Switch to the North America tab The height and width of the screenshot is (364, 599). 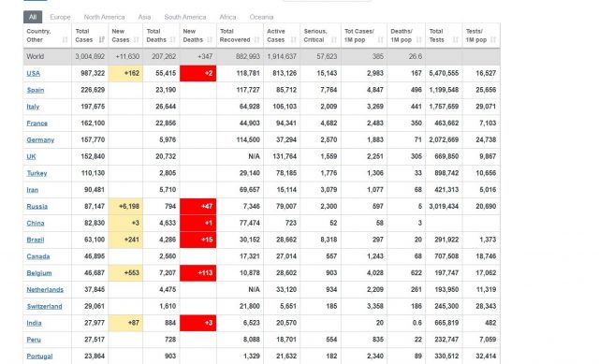[x=104, y=17]
